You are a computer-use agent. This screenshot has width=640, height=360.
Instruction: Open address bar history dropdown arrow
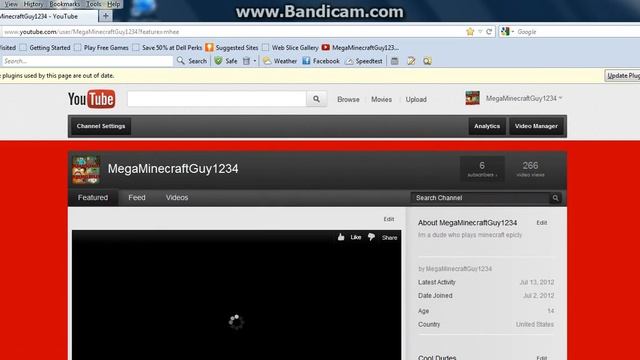(480, 32)
